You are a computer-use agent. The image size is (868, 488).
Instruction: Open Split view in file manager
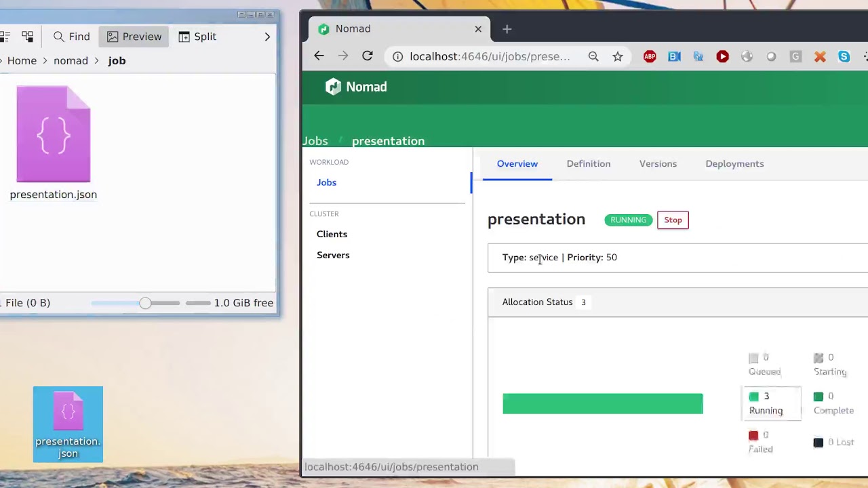tap(197, 37)
